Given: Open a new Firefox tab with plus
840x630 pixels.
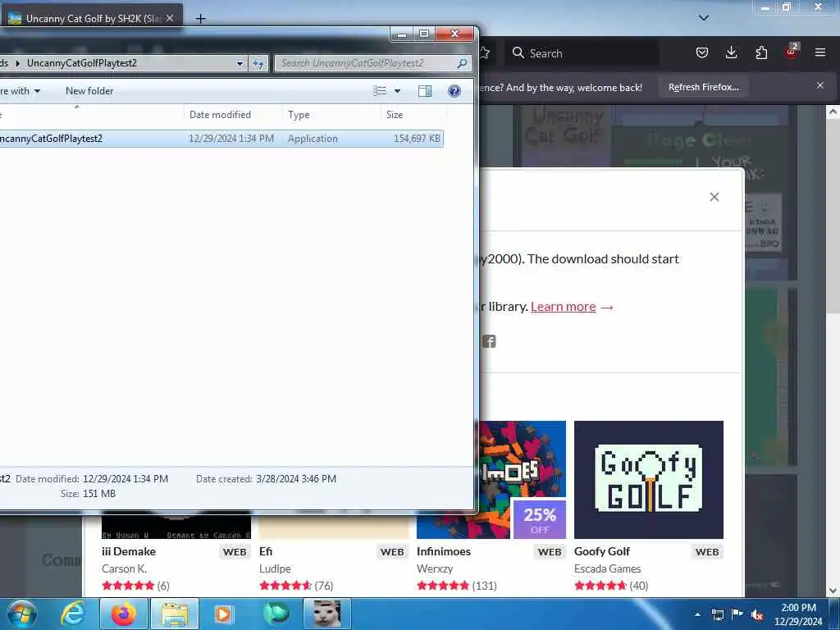Looking at the screenshot, I should [x=200, y=19].
